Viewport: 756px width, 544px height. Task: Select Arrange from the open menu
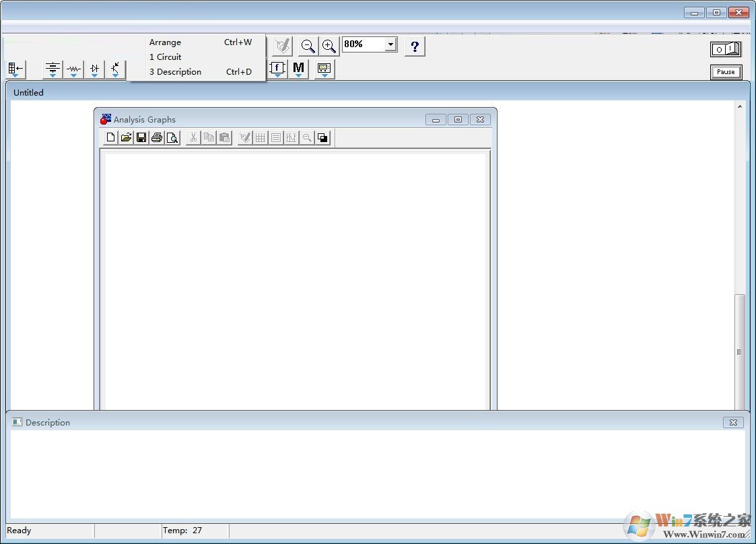click(x=165, y=42)
